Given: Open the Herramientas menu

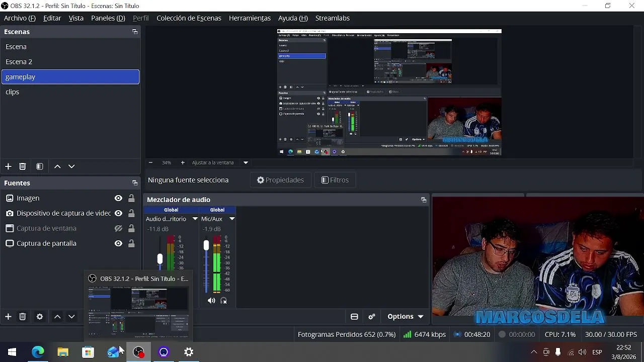Looking at the screenshot, I should coord(250,18).
